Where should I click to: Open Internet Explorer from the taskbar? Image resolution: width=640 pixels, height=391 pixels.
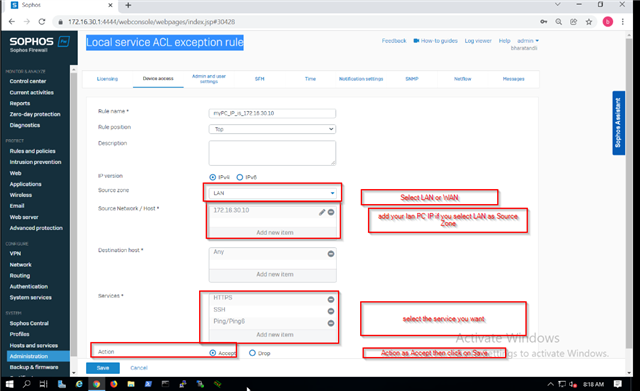[79, 384]
